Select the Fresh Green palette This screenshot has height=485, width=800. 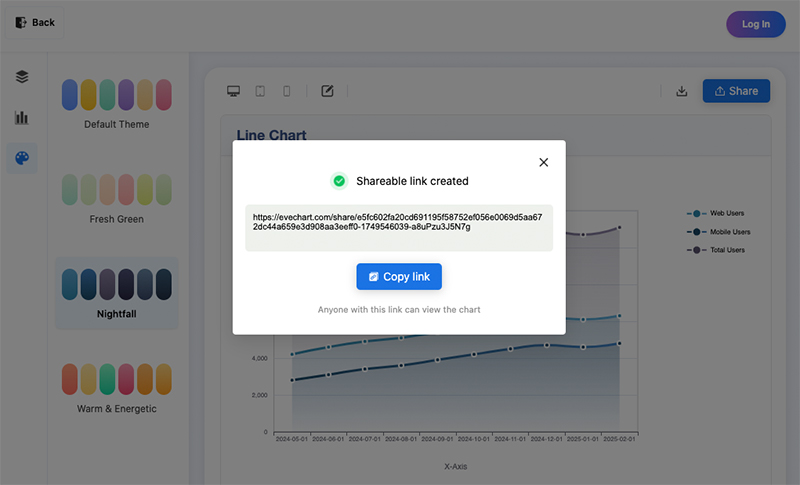[x=117, y=199]
